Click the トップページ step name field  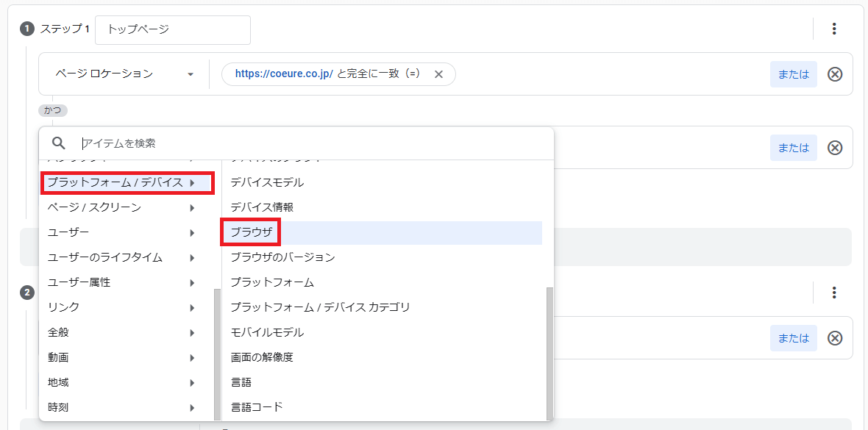click(173, 30)
